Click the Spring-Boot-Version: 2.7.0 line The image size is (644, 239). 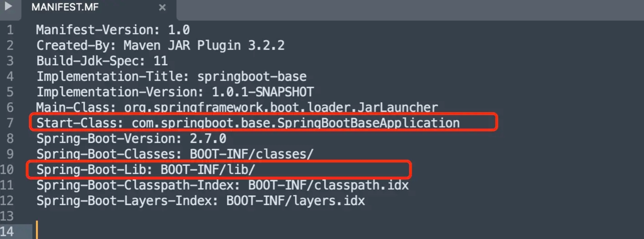131,139
